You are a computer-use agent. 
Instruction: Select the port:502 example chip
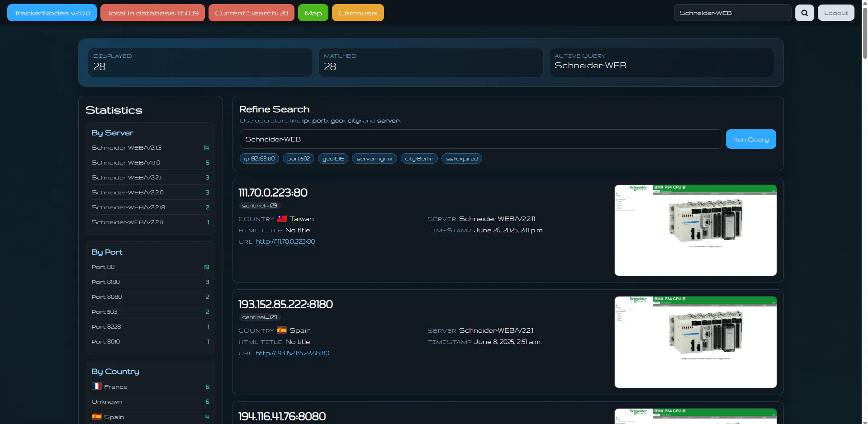pos(299,159)
